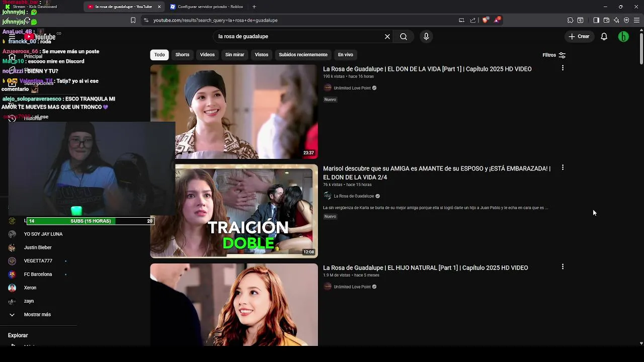Viewport: 644px width, 362px height.
Task: Open VEGETTA777 subscription channel
Action: point(38,261)
